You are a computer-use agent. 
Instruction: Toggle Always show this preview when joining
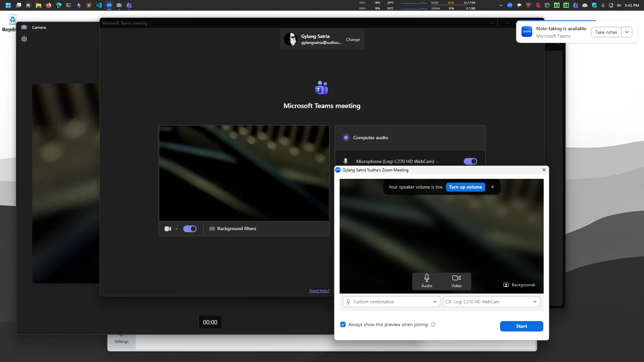click(343, 324)
